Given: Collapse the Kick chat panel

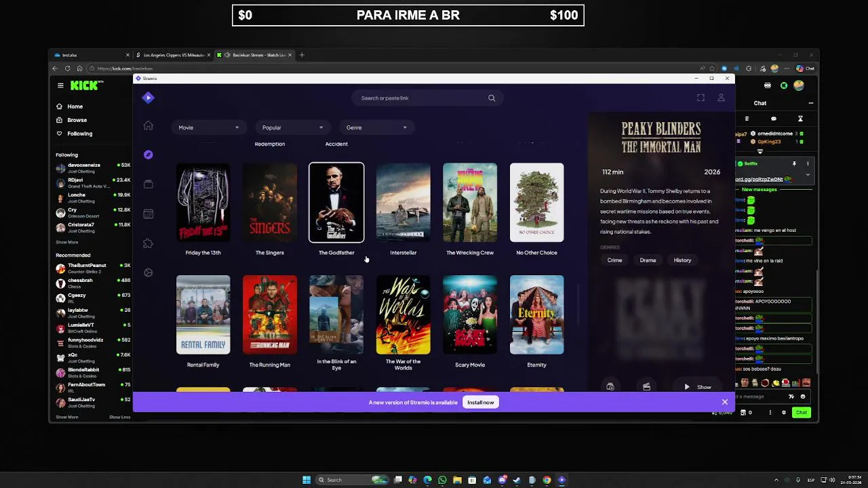Looking at the screenshot, I should [x=810, y=103].
